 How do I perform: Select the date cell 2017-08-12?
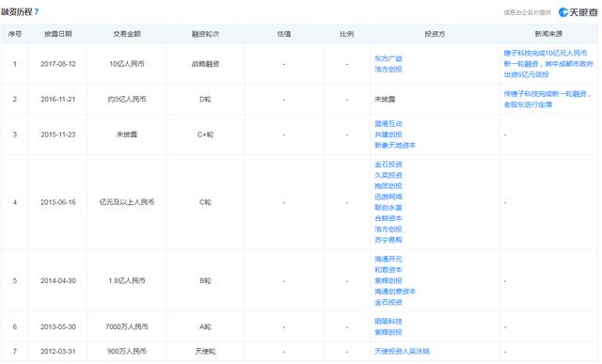pos(58,64)
